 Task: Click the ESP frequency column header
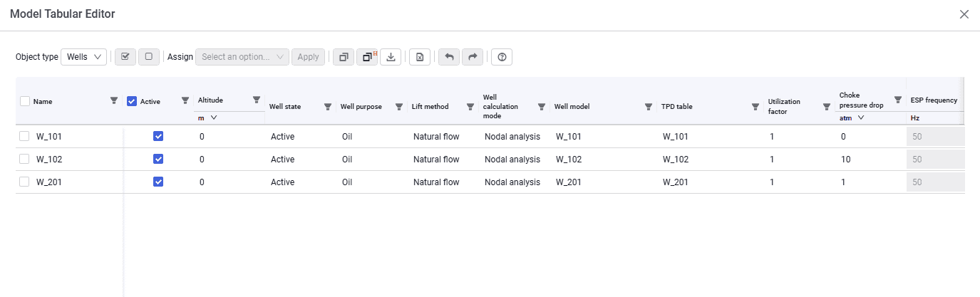coord(934,100)
